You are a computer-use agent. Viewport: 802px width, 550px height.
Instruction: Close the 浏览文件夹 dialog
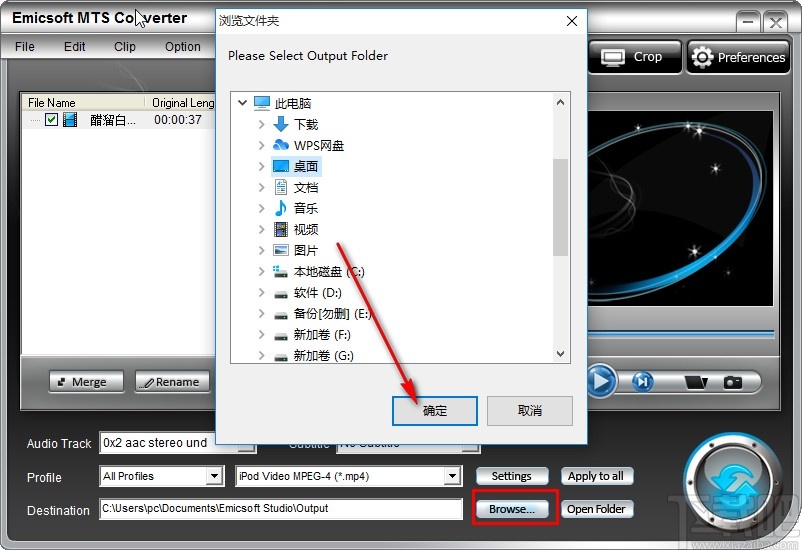coord(572,21)
